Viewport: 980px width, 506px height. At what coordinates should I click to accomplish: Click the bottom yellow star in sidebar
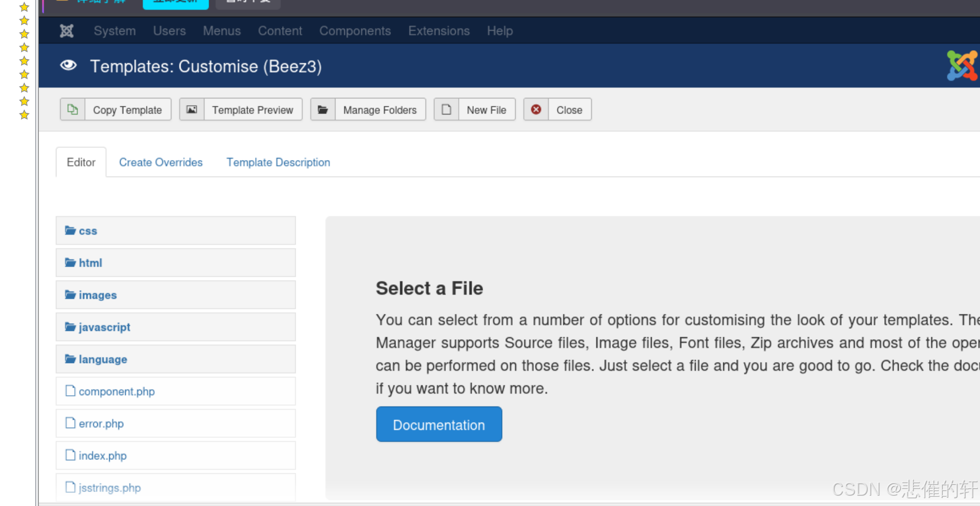tap(24, 114)
